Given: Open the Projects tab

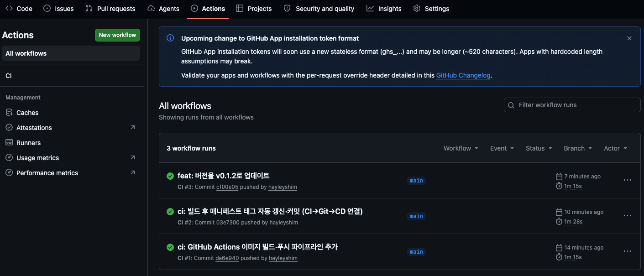Looking at the screenshot, I should [254, 9].
